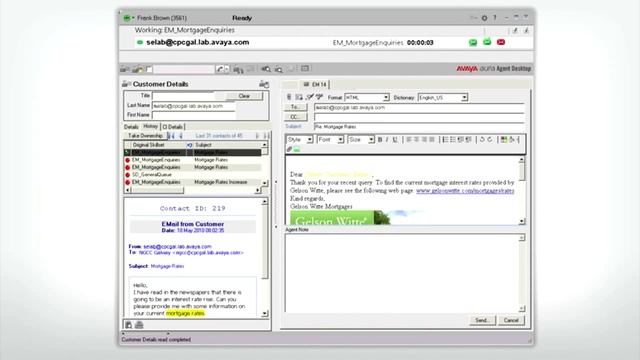
Task: Click the To... button
Action: 296,107
